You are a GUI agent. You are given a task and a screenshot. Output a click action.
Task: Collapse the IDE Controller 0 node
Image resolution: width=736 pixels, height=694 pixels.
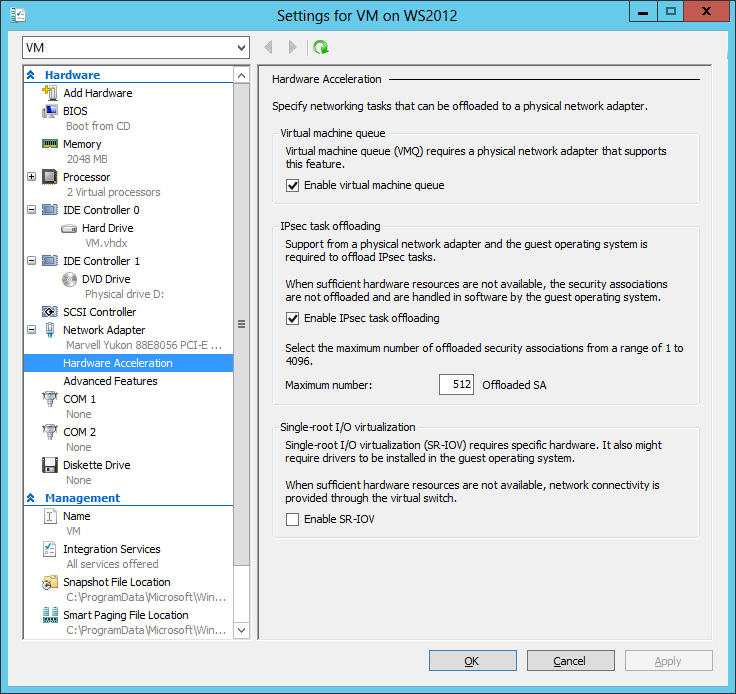tap(32, 210)
